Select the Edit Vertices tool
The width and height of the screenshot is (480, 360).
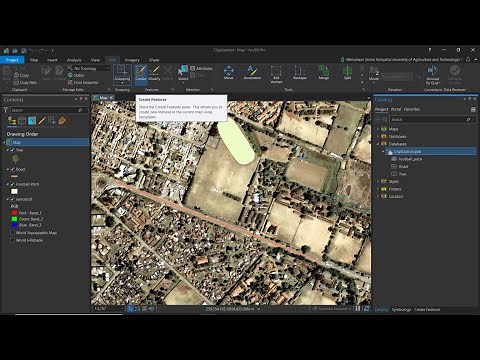coord(276,74)
